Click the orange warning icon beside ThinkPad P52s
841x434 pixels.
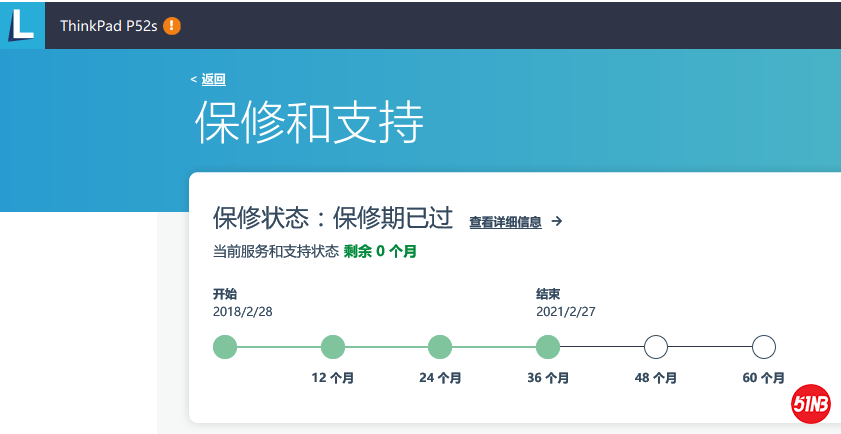coord(172,26)
